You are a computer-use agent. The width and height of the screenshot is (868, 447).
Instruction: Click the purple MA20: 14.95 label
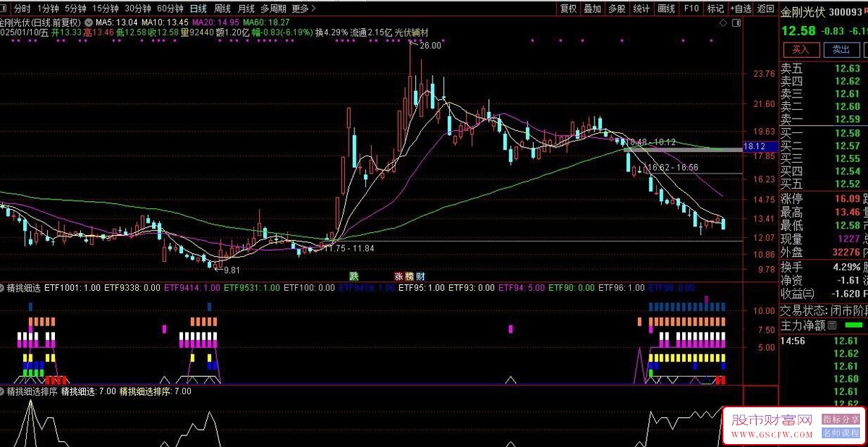point(216,22)
